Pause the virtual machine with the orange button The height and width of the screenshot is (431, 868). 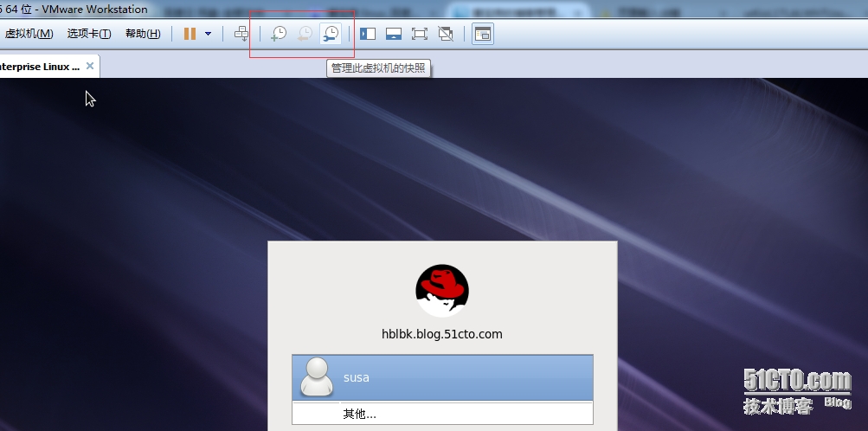[x=190, y=34]
